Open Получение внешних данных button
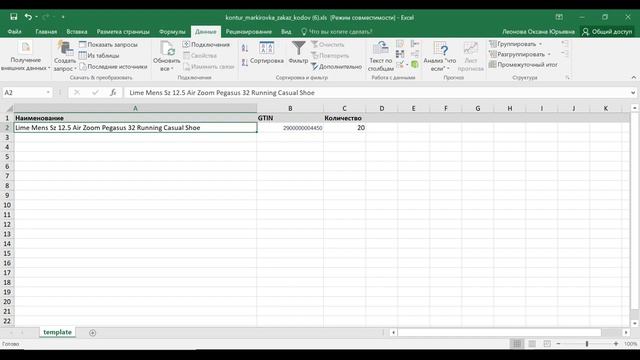 25,57
